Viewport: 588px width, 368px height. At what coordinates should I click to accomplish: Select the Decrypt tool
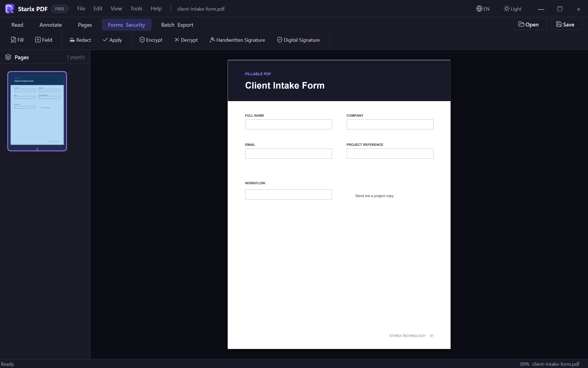(186, 40)
